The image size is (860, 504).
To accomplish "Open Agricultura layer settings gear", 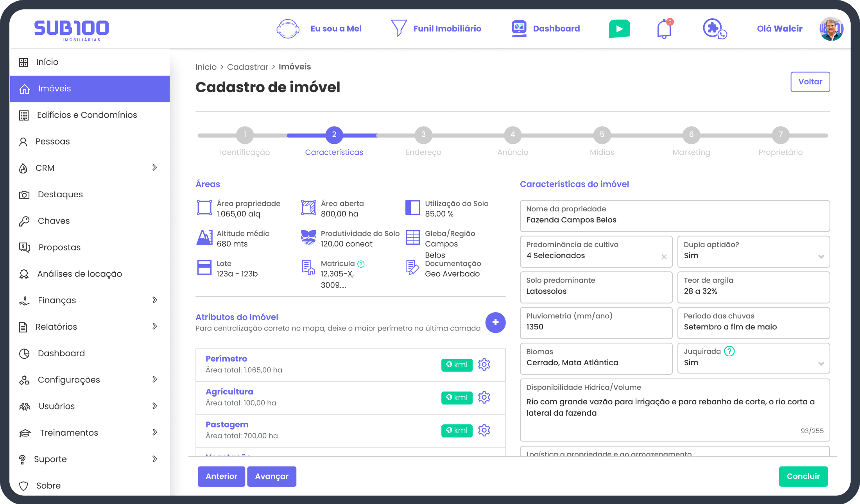I will click(484, 397).
